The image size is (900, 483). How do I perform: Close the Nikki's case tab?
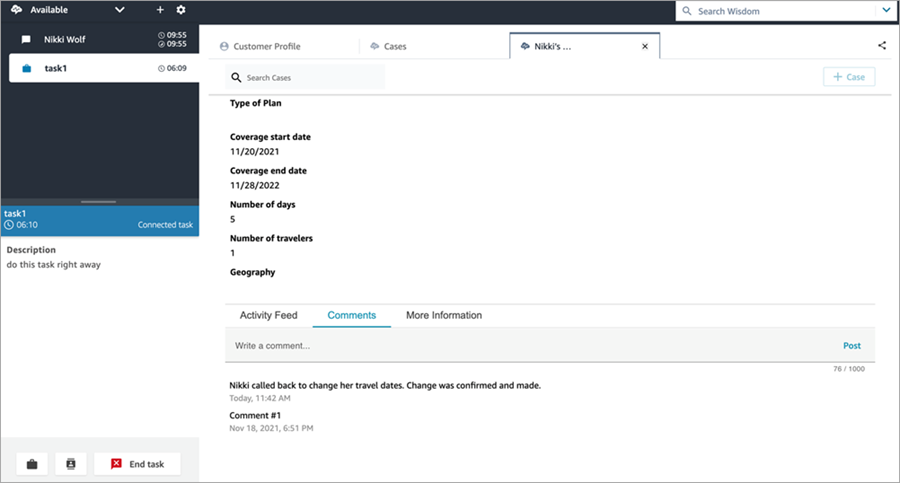645,46
